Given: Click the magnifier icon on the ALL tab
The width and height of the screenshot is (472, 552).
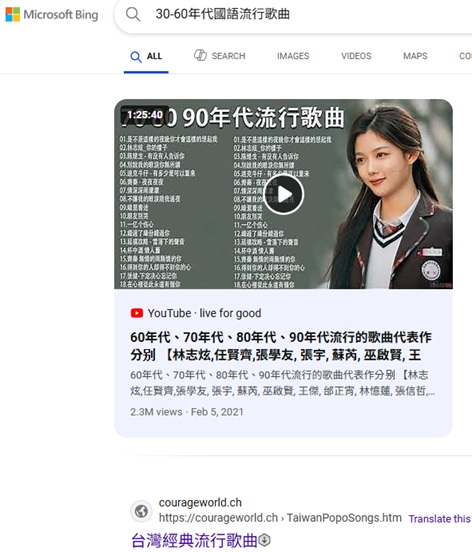Looking at the screenshot, I should tap(136, 57).
